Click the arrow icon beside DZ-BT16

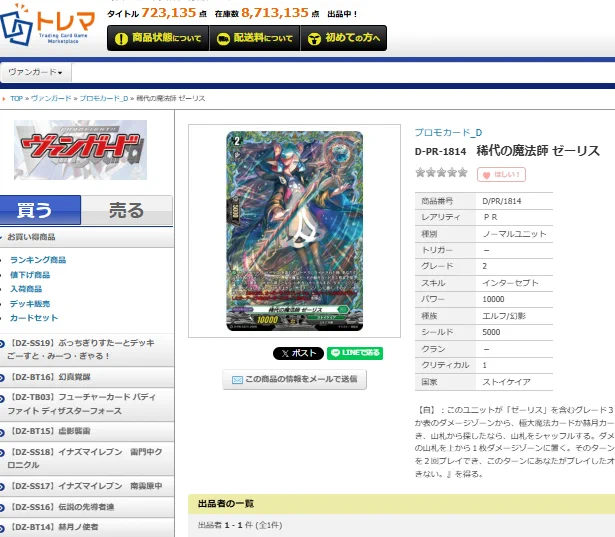(2, 378)
